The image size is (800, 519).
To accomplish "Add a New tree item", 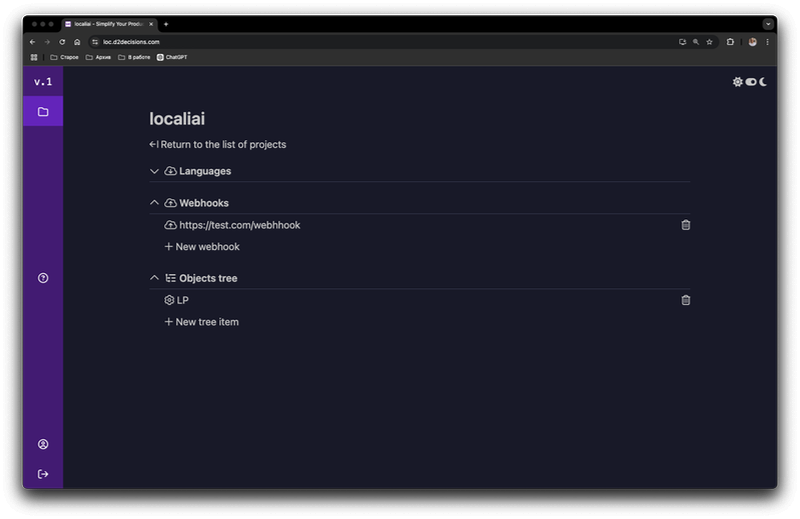I will pyautogui.click(x=202, y=322).
